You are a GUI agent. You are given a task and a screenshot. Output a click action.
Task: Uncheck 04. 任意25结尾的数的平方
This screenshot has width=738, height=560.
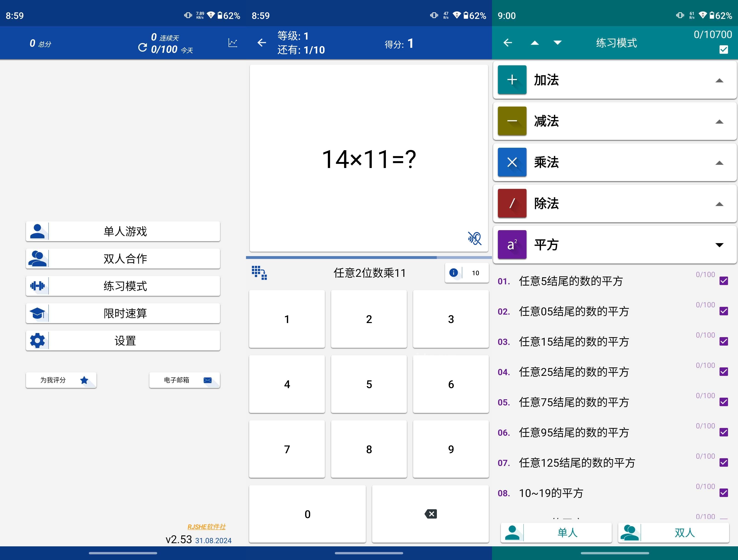[724, 372]
